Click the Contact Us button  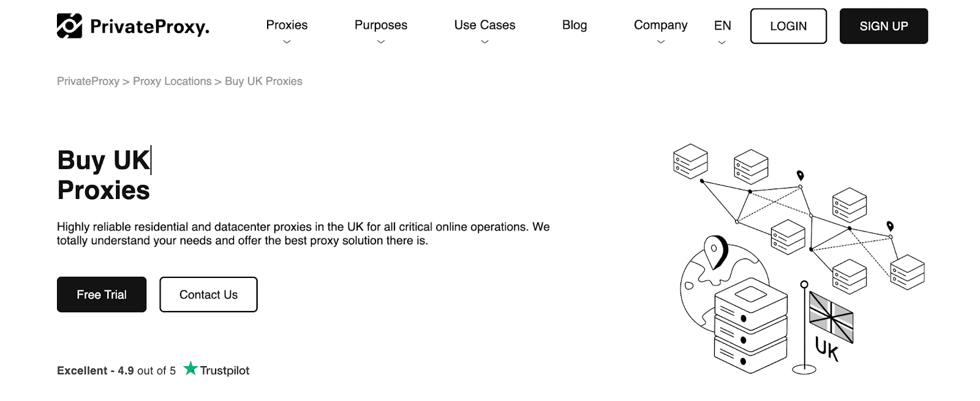208,294
